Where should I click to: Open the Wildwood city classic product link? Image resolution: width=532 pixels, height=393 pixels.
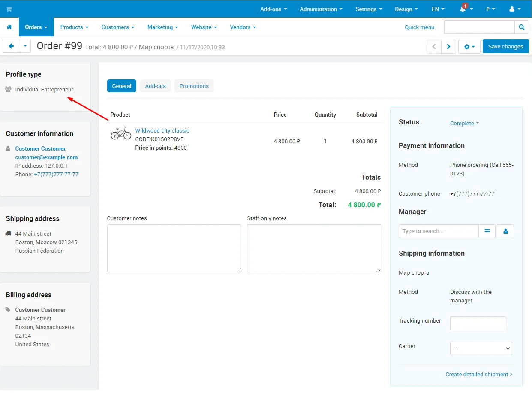(162, 130)
